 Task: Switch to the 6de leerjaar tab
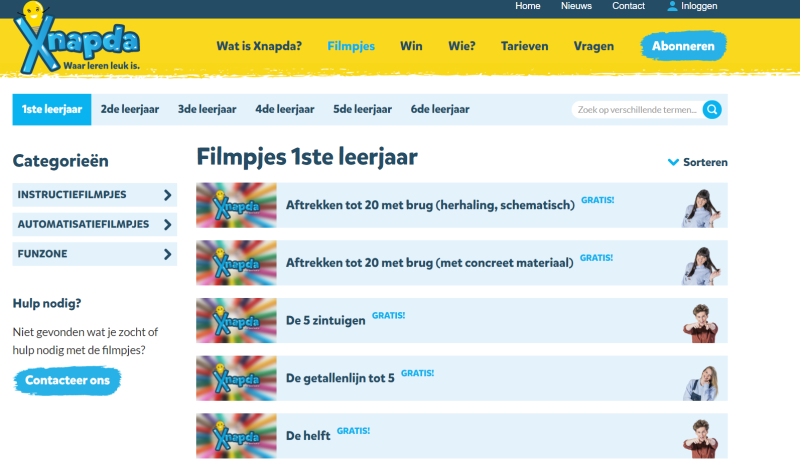(440, 109)
